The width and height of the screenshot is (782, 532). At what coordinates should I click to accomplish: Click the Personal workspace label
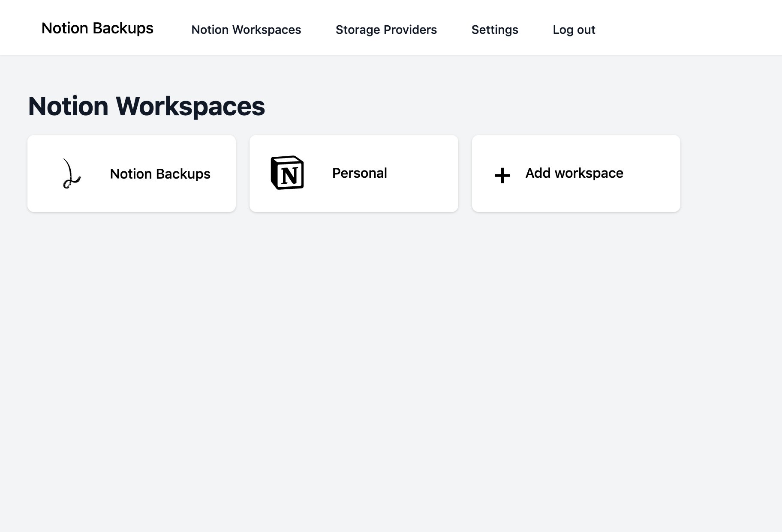coord(359,173)
